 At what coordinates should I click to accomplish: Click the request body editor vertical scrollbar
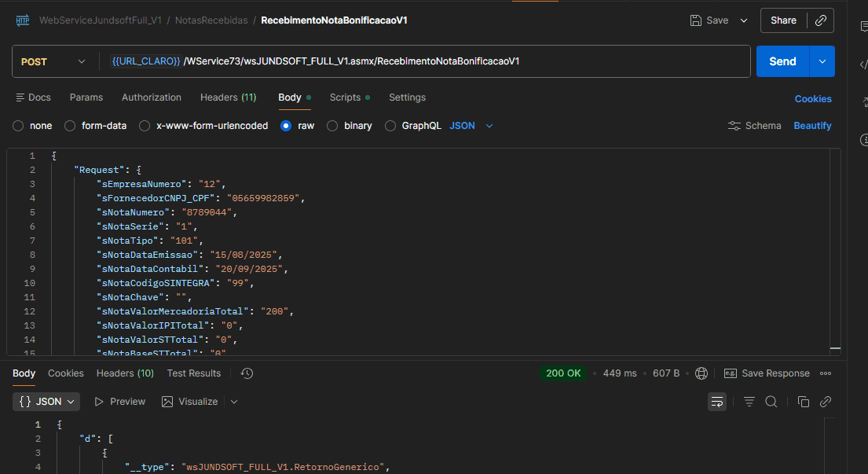834,252
